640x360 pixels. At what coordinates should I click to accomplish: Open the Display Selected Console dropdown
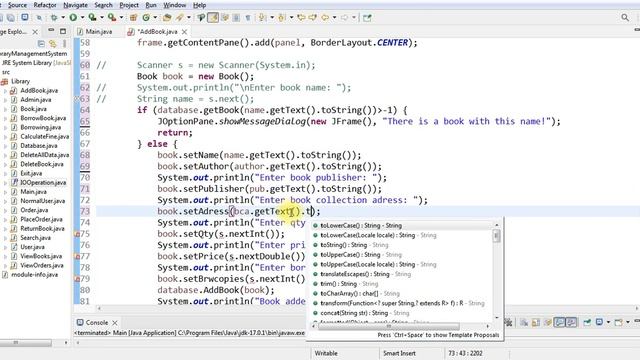pyautogui.click(x=608, y=322)
